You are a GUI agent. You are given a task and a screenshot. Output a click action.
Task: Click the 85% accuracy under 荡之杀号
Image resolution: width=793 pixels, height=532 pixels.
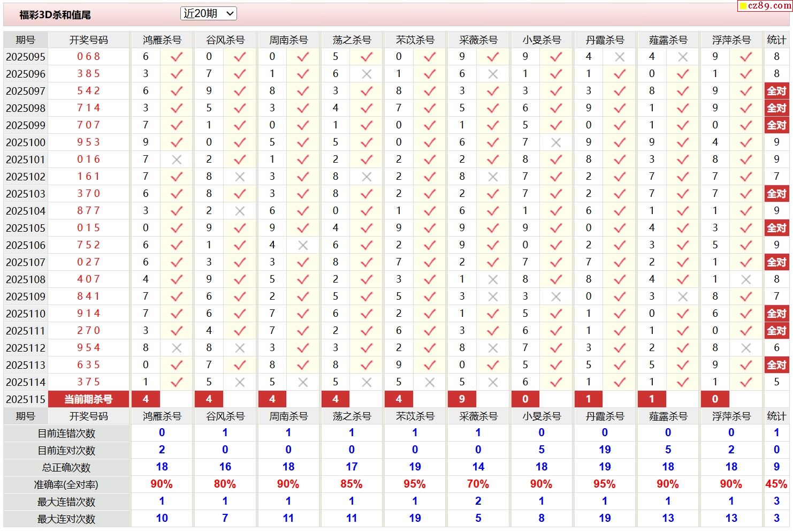coord(352,484)
